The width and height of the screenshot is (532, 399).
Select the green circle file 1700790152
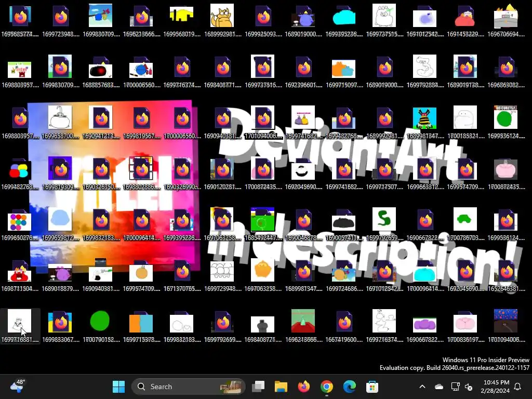pos(101,326)
